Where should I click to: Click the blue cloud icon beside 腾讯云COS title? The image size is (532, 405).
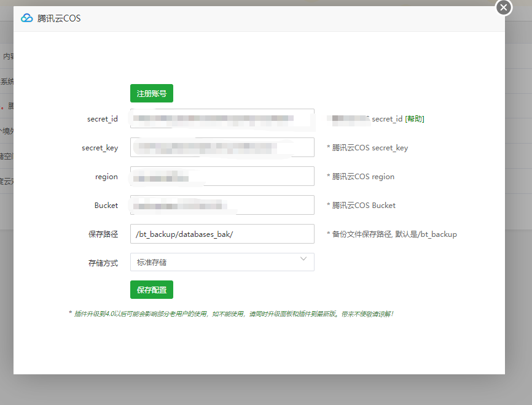[26, 18]
